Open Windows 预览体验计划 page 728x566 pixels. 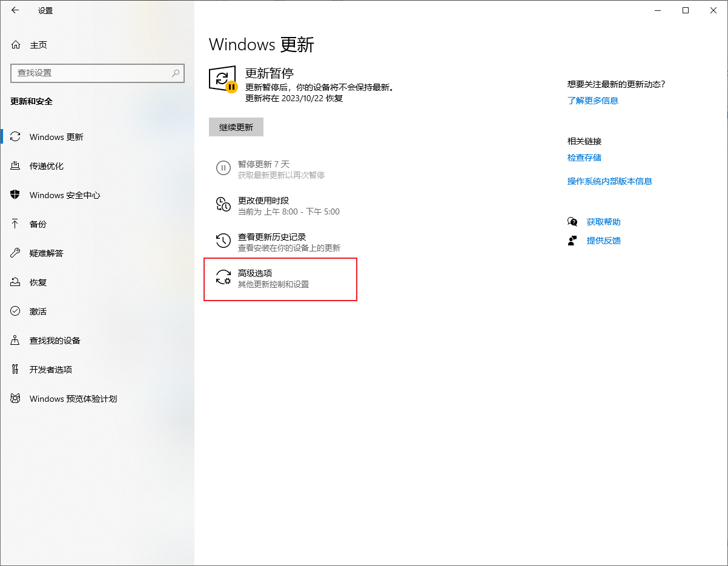97,399
